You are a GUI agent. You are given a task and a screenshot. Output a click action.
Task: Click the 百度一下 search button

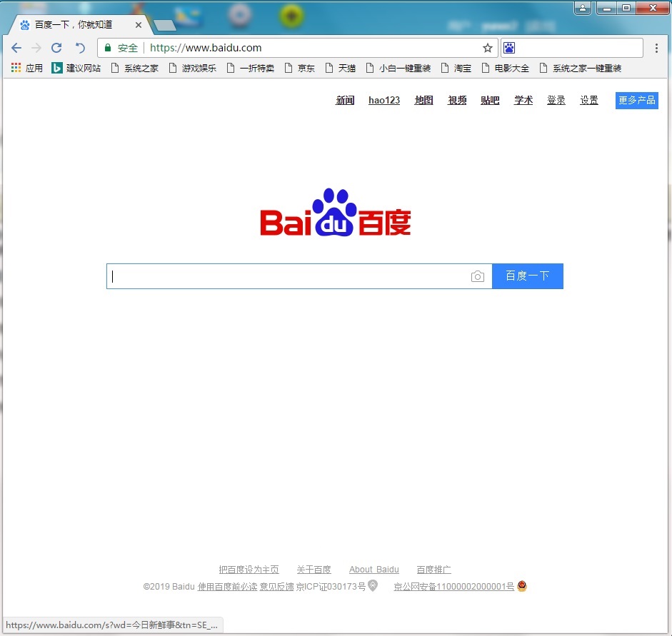528,276
